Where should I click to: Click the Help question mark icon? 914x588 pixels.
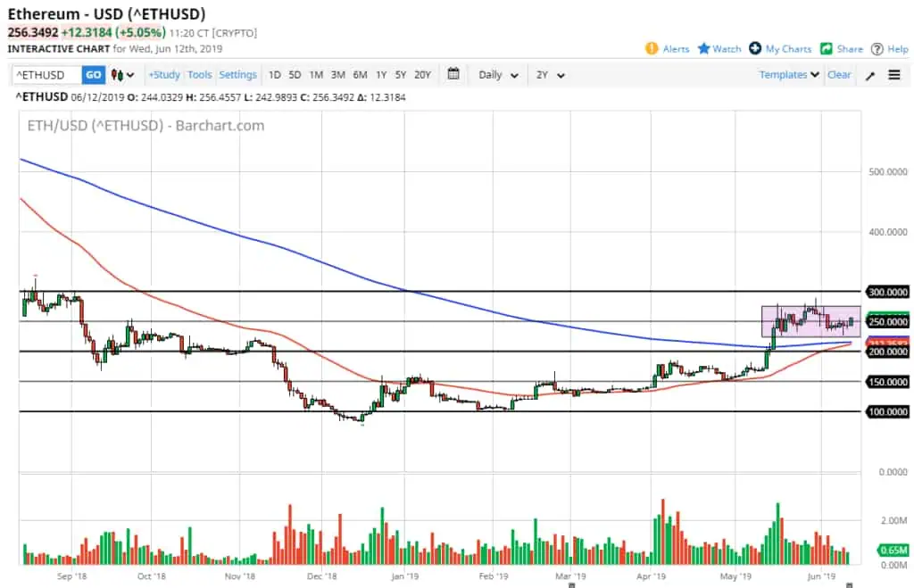point(877,49)
